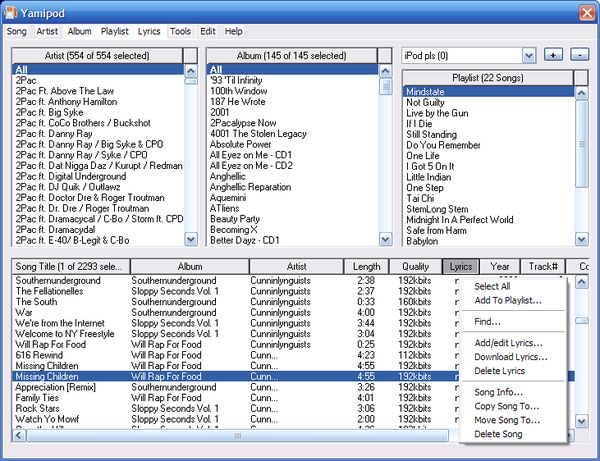Choose Download Lyrics from context menu

click(510, 357)
